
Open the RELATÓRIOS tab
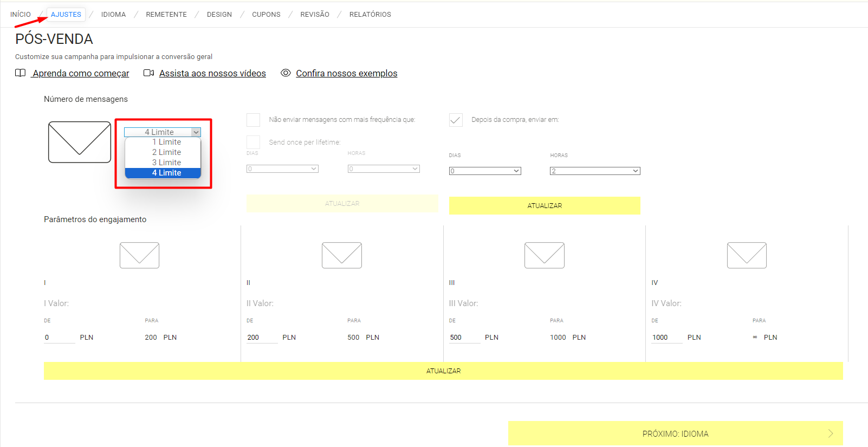point(370,15)
